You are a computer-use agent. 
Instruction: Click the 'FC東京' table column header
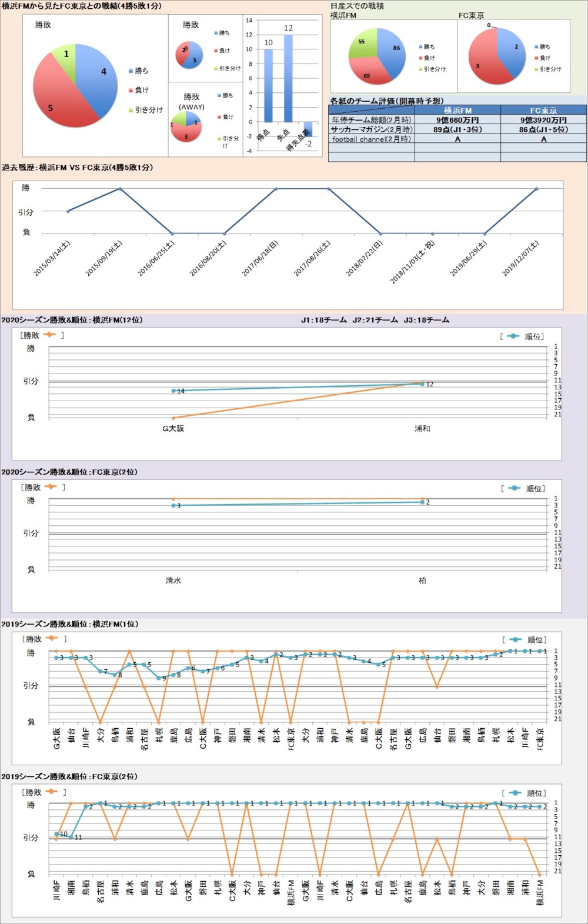(x=543, y=111)
